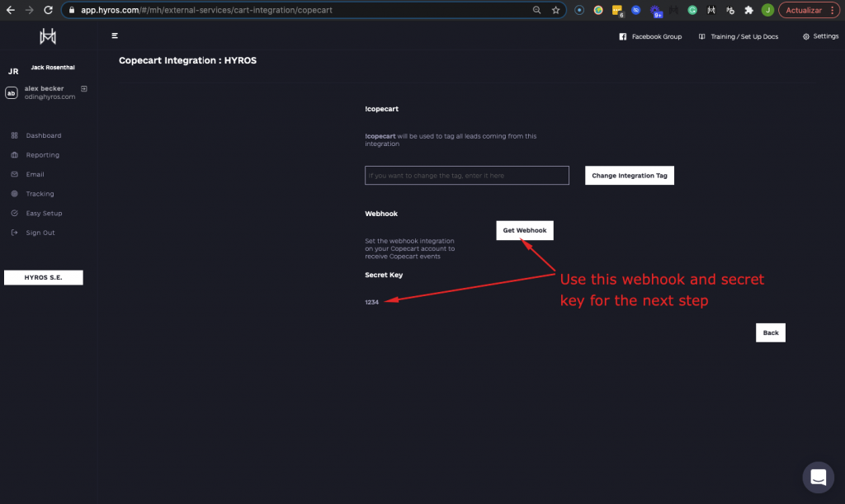Click the Back button
This screenshot has height=504, width=845.
tap(771, 332)
